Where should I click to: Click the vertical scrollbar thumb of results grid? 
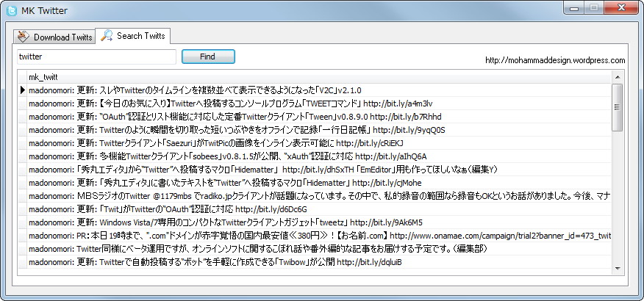617,107
